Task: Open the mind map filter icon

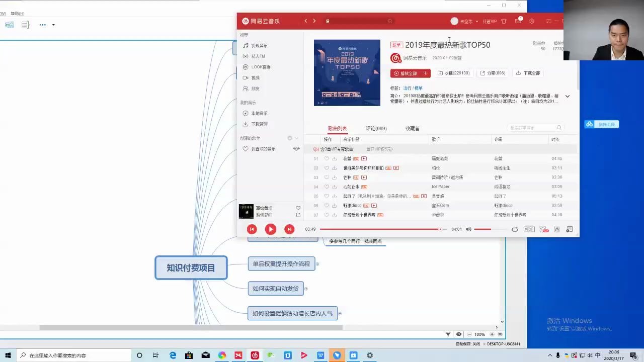Action: (x=448, y=334)
